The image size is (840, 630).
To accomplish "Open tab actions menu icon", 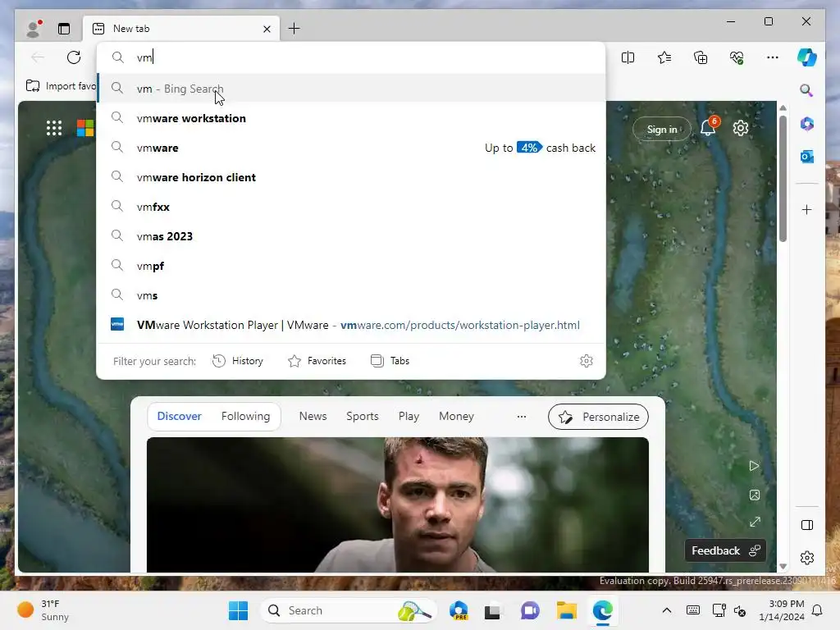I will point(64,29).
